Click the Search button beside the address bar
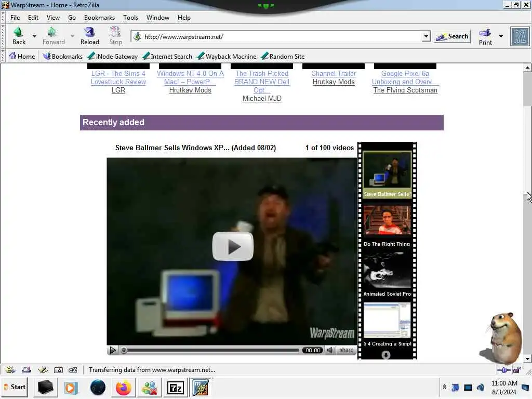532x399 pixels. coord(452,36)
